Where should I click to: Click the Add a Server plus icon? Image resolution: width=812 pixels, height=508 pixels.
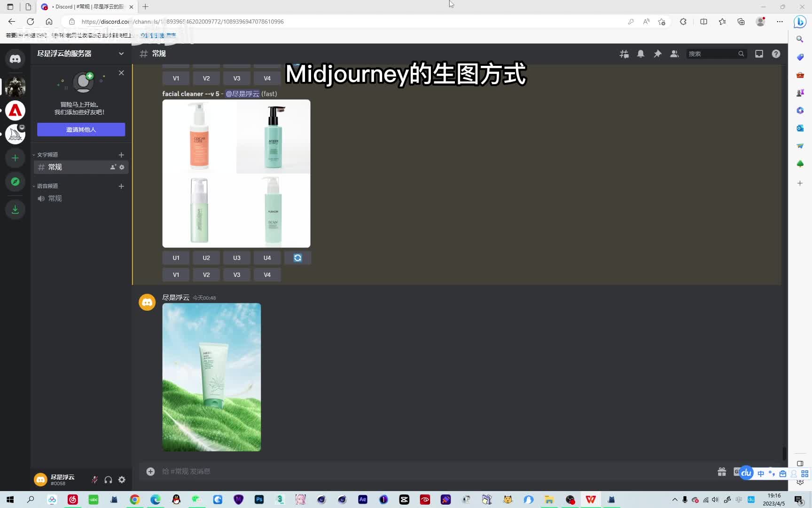15,158
